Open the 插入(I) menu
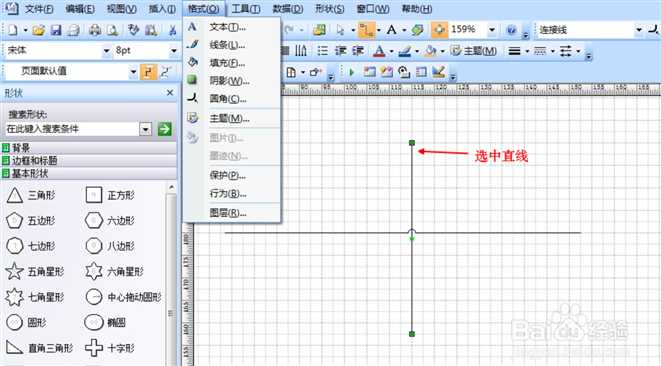This screenshot has width=661, height=366. click(x=162, y=8)
